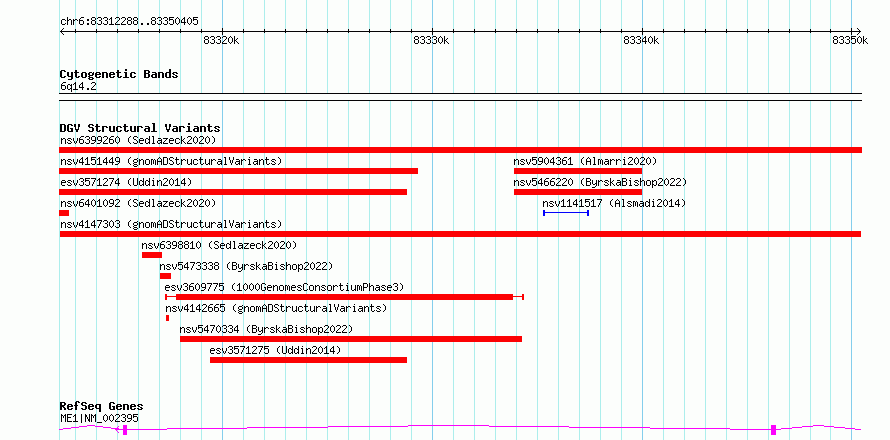
Task: Open nsv5470334 (ByrskaBishop2022) label
Action: (266, 329)
